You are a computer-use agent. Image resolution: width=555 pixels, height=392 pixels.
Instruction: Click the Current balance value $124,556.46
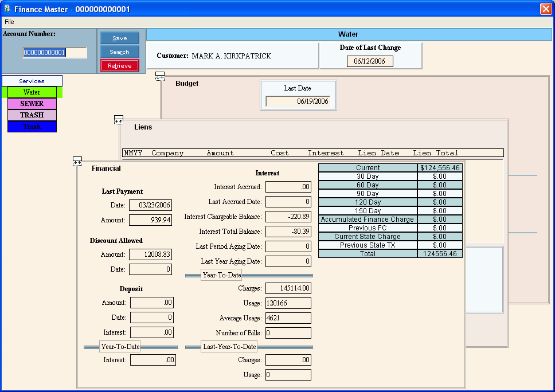pyautogui.click(x=440, y=168)
